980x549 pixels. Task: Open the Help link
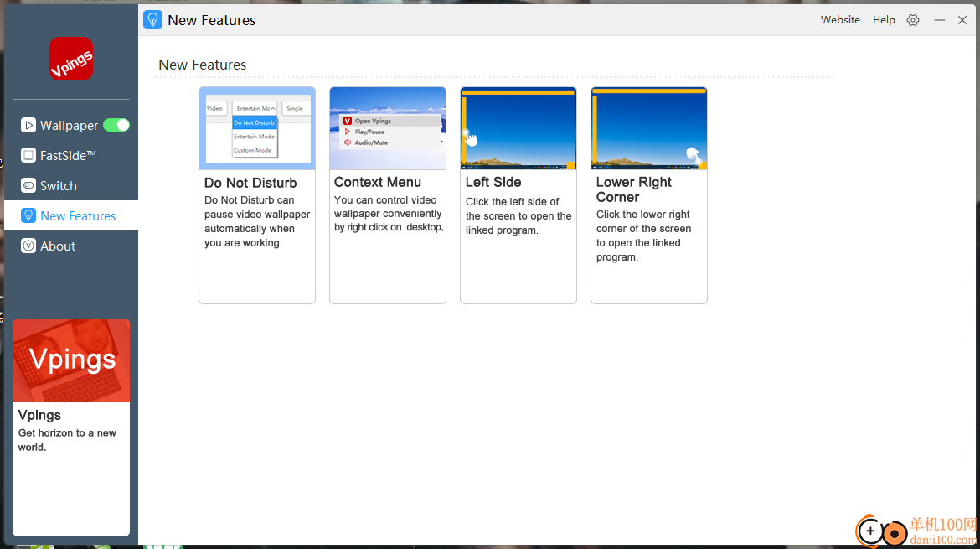coord(884,20)
